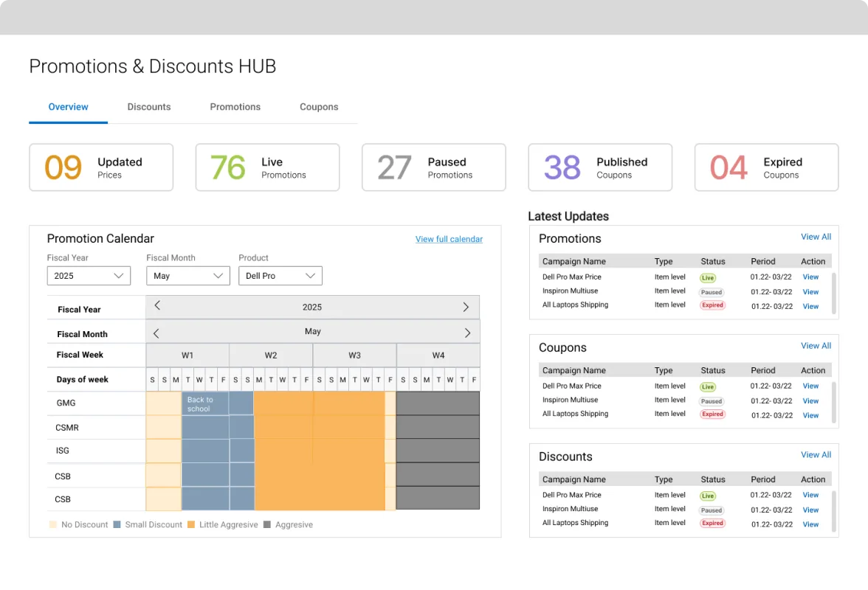Go to previous fiscal month arrow
This screenshot has width=868, height=590.
coord(156,333)
